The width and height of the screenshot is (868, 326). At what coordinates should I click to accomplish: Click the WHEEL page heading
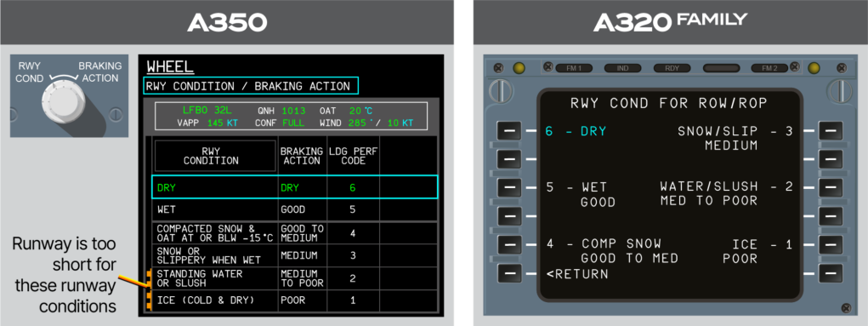tap(170, 67)
